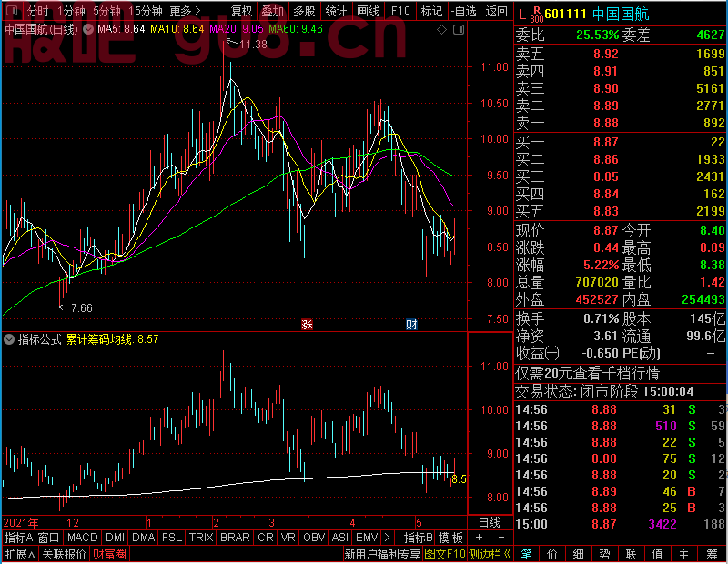This screenshot has width=728, height=564.
Task: Remove stock from watchlist via -自选
Action: (463, 11)
